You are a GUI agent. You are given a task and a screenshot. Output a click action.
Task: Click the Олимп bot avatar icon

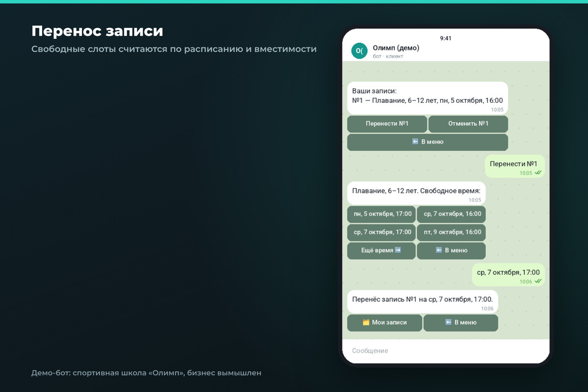tap(359, 51)
